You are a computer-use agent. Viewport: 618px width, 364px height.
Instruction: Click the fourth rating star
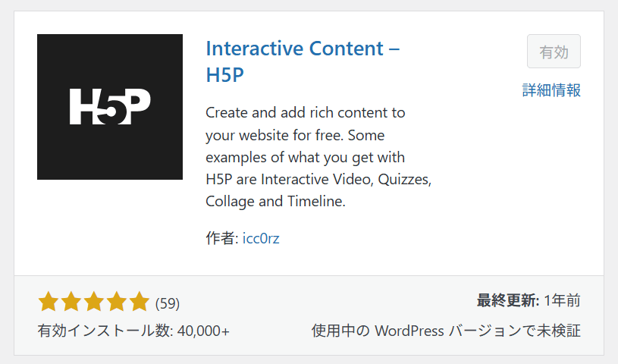click(117, 303)
